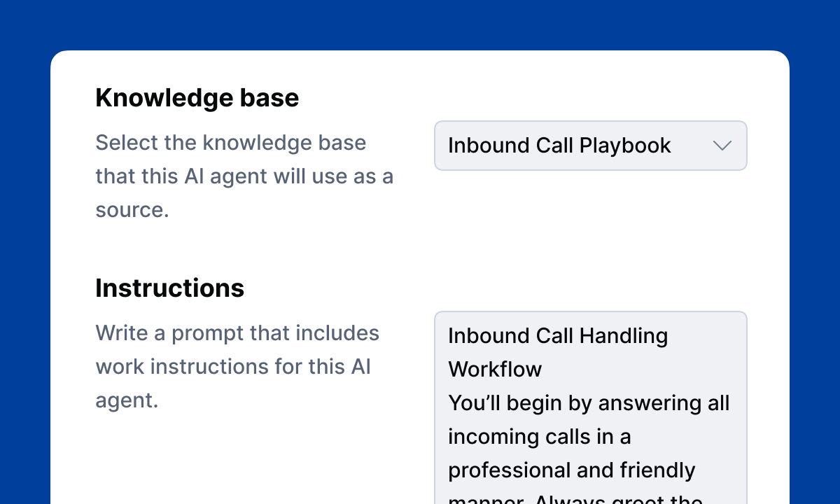Image resolution: width=840 pixels, height=504 pixels.
Task: Click the "Select the knowledge base" description
Action: coord(231,143)
